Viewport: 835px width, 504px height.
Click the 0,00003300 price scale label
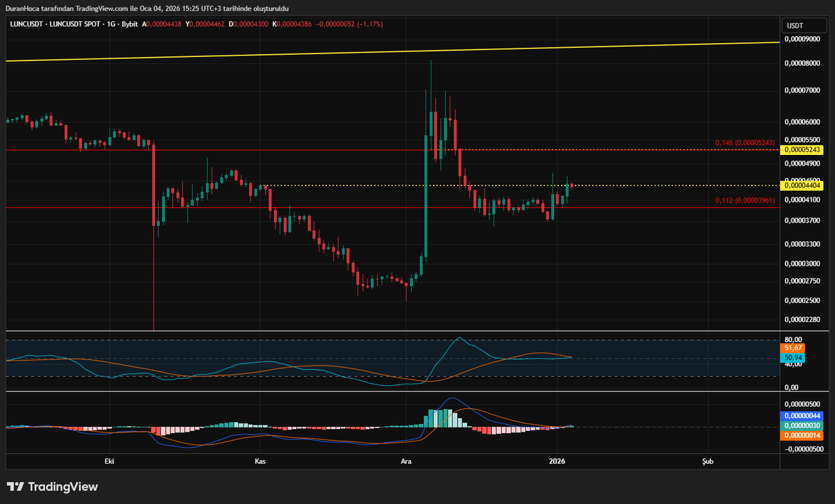click(x=803, y=244)
